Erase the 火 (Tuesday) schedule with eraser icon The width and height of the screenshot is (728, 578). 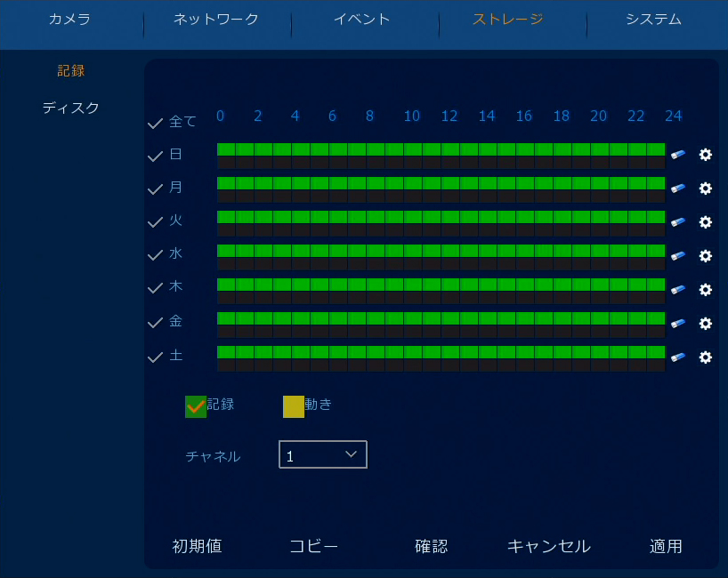point(678,222)
